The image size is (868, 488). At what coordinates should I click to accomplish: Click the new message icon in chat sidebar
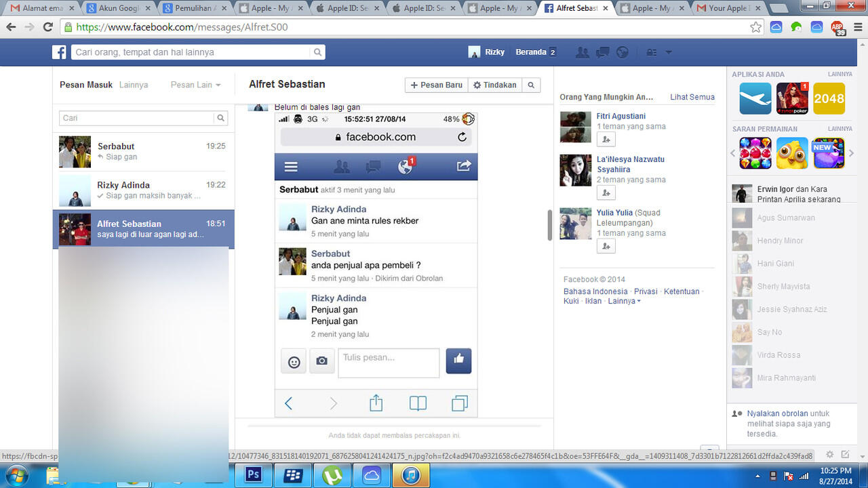845,455
